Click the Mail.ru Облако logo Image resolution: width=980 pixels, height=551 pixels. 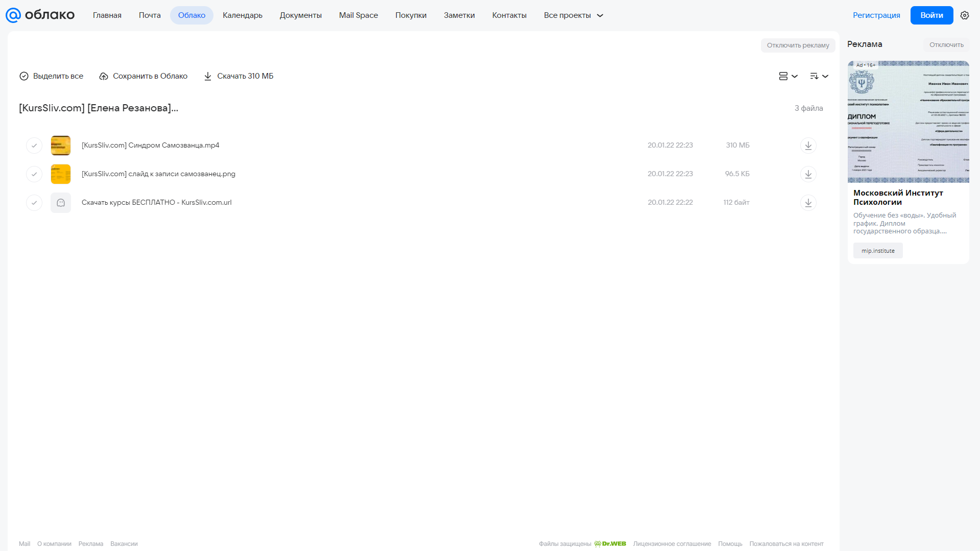(x=40, y=15)
